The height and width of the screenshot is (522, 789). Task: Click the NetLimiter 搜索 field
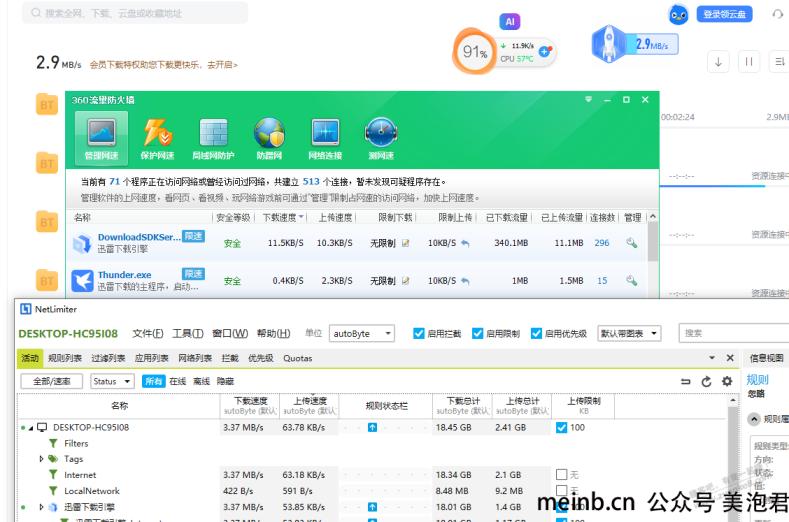[x=734, y=333]
